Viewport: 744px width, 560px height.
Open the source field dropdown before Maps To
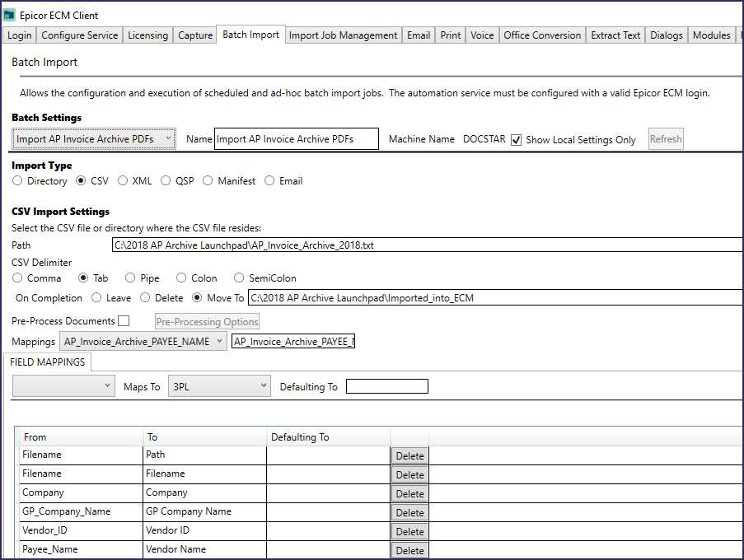[63, 386]
